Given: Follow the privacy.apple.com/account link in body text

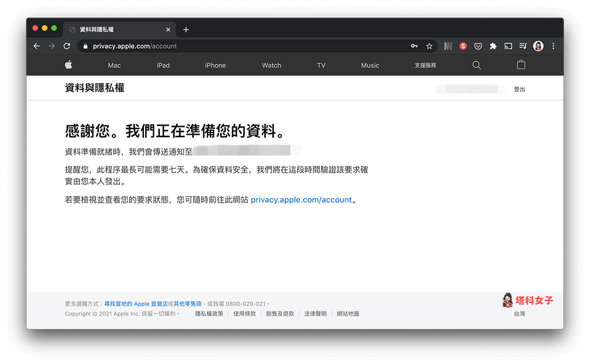Looking at the screenshot, I should pos(301,200).
